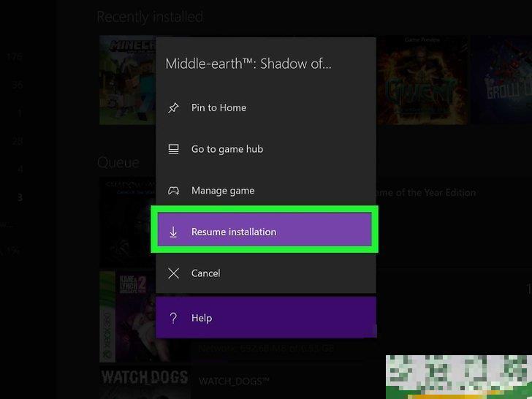Viewport: 532px width, 399px height.
Task: Click the WATCH_DOGS™ title text in queue
Action: 234,381
